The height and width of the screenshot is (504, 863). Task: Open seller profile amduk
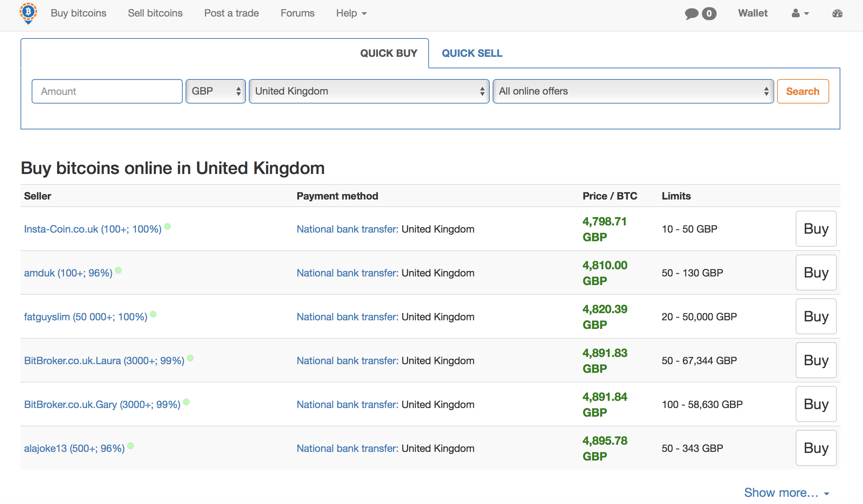(x=68, y=273)
